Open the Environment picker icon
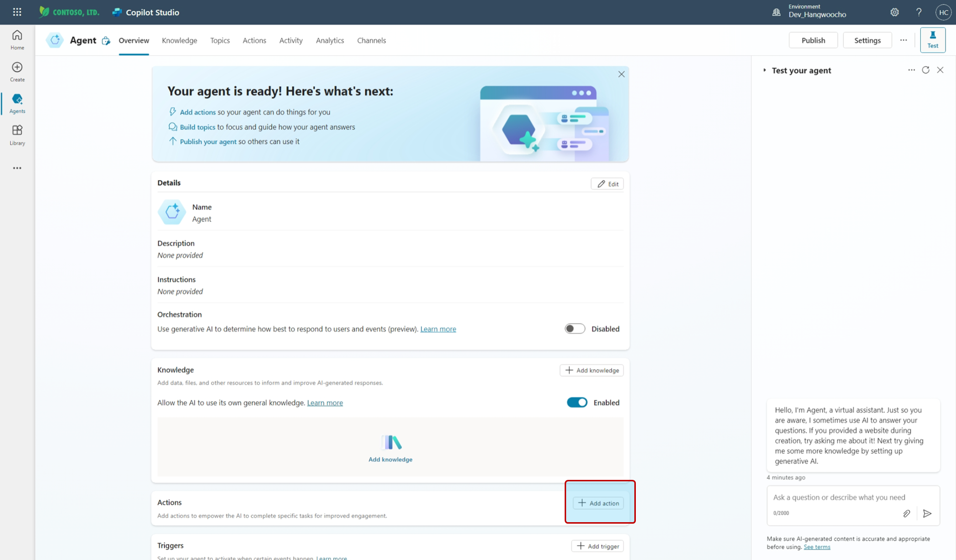Viewport: 956px width, 560px height. click(776, 12)
